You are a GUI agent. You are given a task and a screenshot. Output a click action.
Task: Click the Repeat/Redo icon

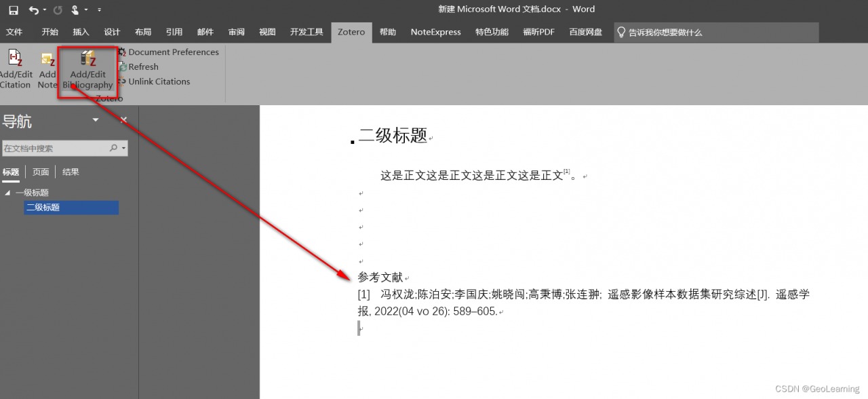coord(58,9)
